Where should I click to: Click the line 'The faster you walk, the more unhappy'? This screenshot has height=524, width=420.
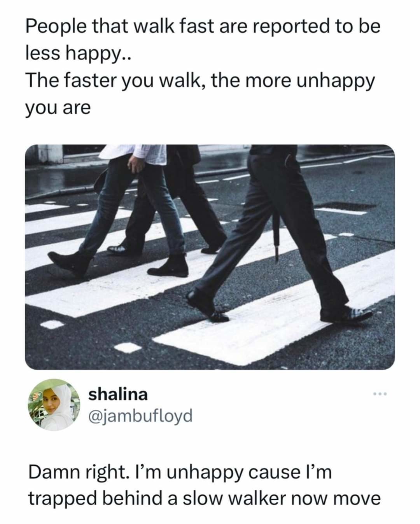click(200, 81)
